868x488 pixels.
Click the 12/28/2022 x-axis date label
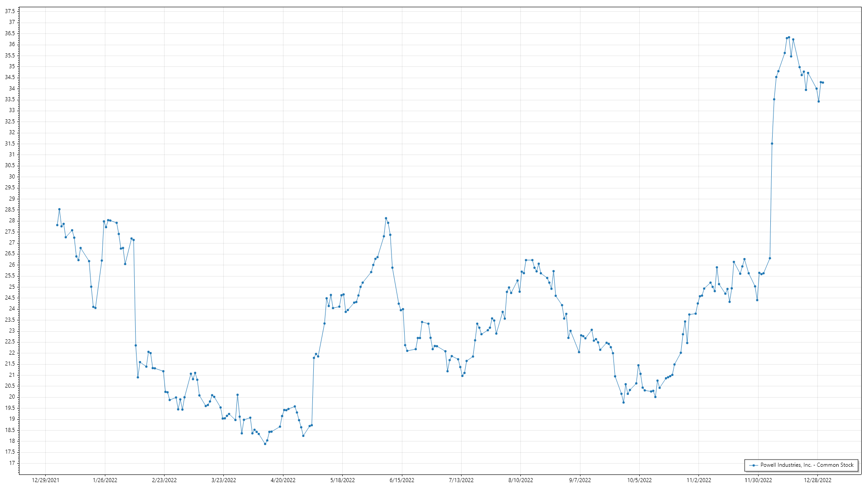coord(817,480)
